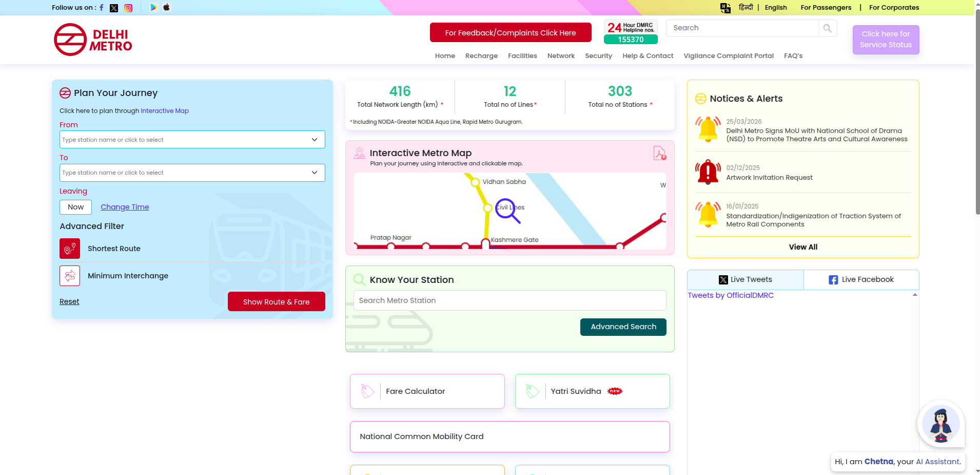Click the Advanced Search button
The width and height of the screenshot is (980, 475).
point(623,327)
